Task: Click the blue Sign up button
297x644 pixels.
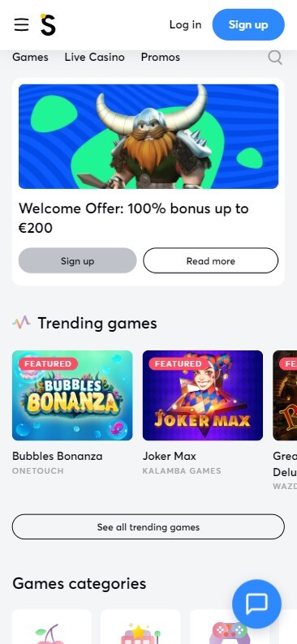Action: click(x=248, y=24)
